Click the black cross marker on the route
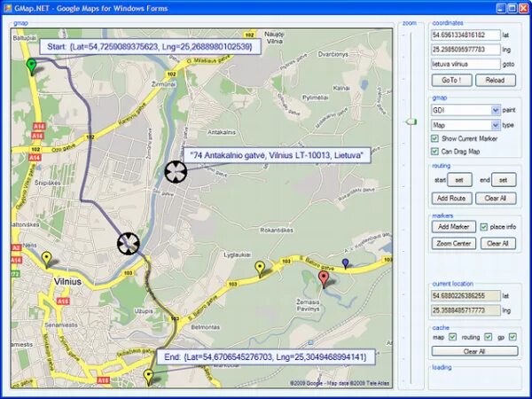This screenshot has height=399, width=532. [x=129, y=243]
